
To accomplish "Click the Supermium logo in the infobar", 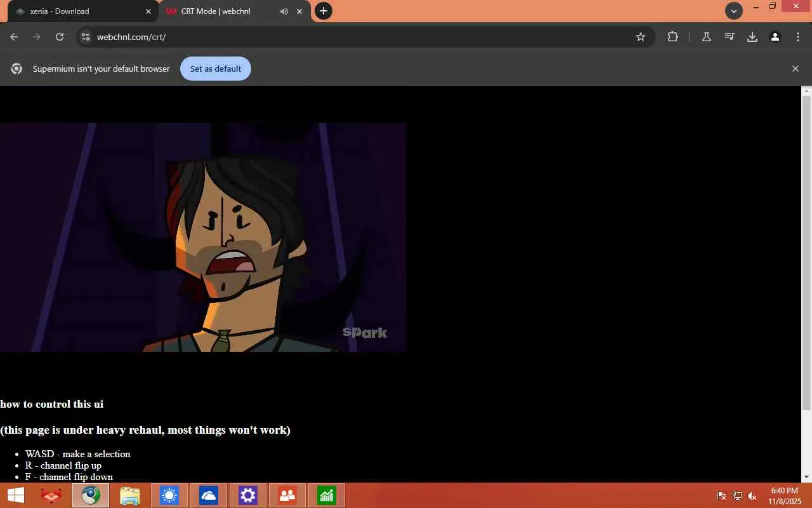I will coord(16,69).
